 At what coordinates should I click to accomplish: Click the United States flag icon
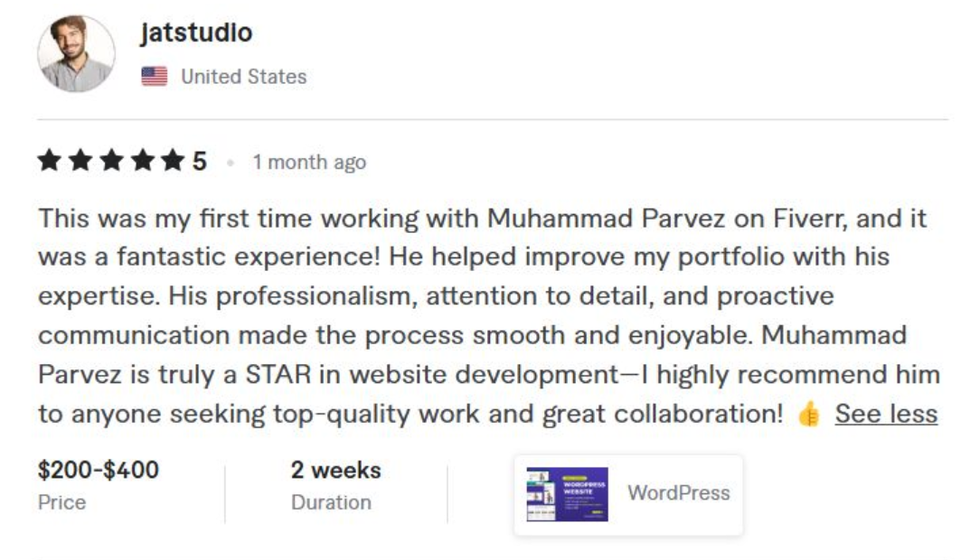[x=155, y=77]
